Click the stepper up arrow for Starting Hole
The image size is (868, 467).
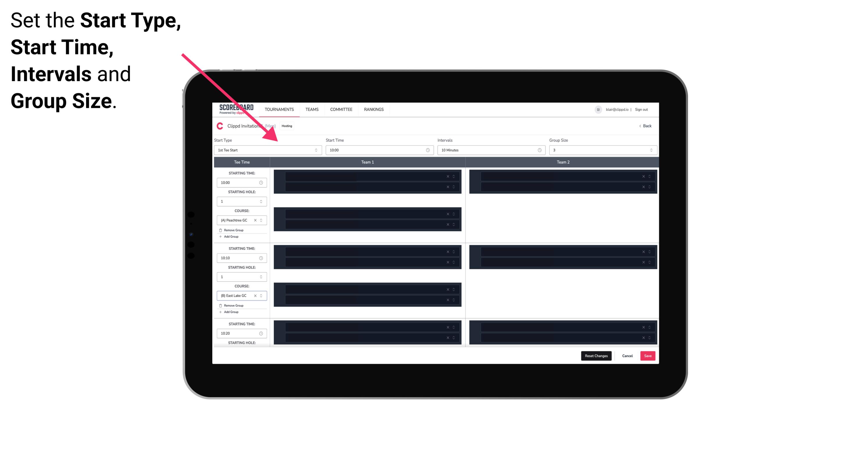pos(262,199)
